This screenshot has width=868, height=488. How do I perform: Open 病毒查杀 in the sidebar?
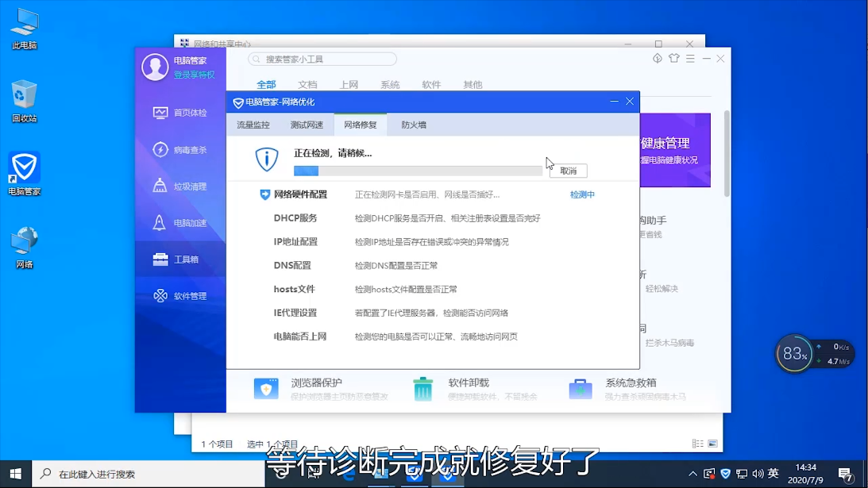(180, 149)
